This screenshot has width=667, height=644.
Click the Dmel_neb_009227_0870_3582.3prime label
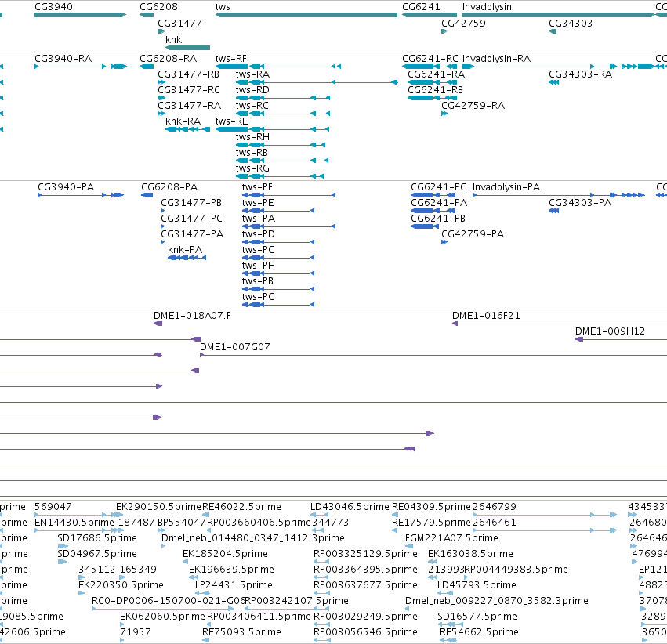pyautogui.click(x=497, y=601)
